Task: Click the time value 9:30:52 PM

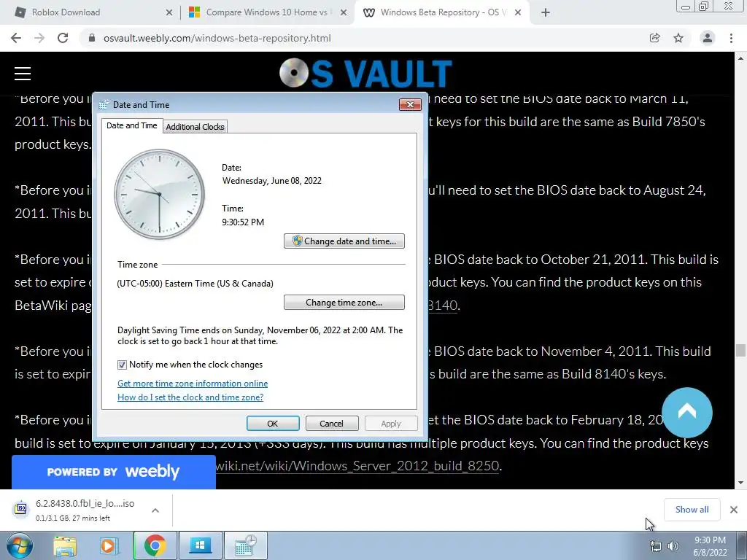Action: click(x=243, y=222)
